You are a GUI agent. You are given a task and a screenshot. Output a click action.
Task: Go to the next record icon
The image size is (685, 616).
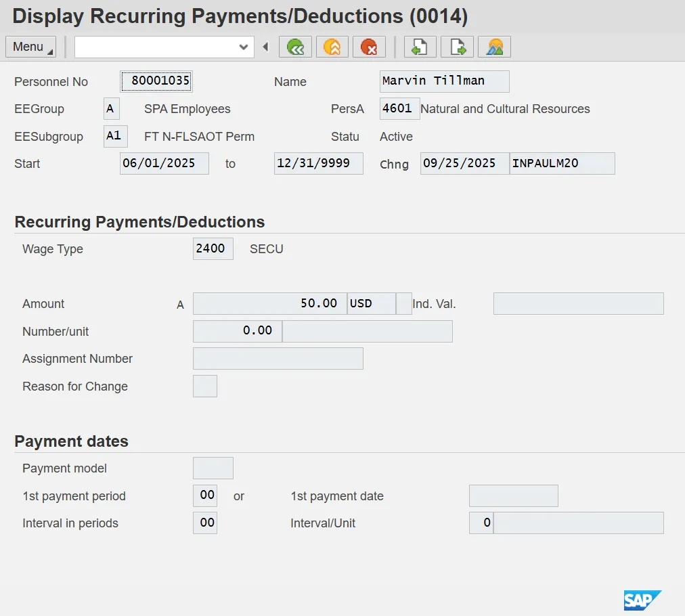tap(458, 47)
